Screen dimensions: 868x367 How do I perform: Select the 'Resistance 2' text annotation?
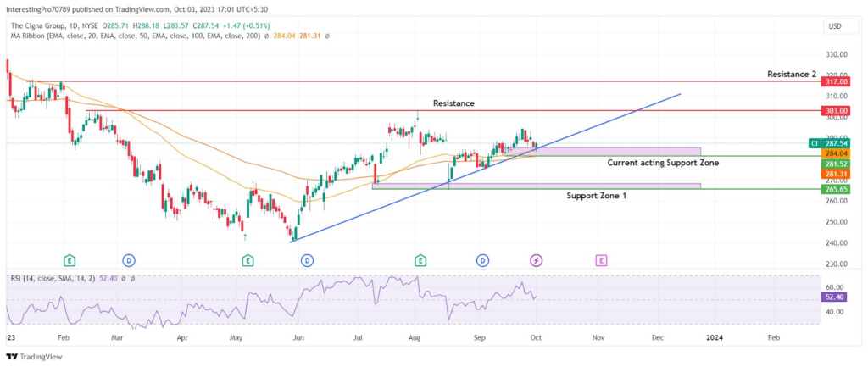tap(791, 75)
